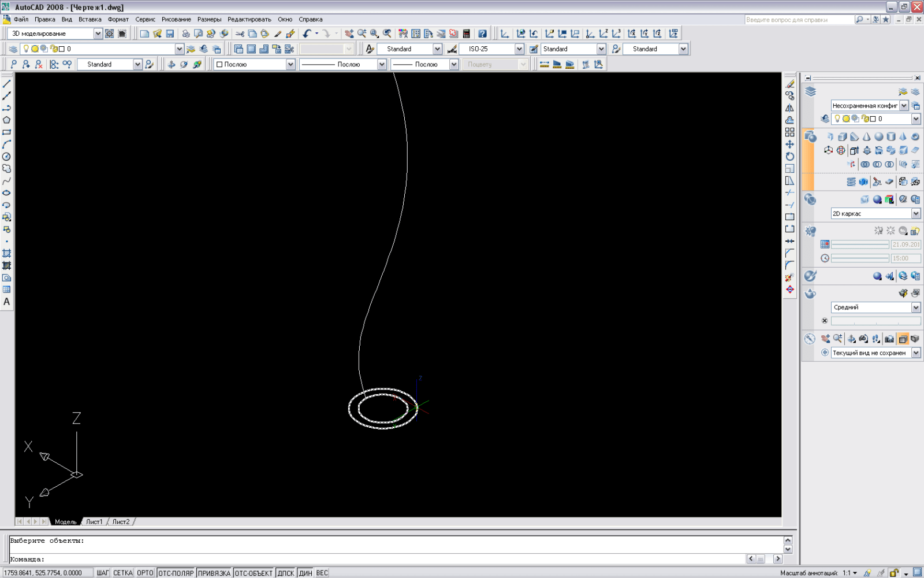This screenshot has height=578, width=924.
Task: Select the Line drawing tool
Action: coord(7,84)
